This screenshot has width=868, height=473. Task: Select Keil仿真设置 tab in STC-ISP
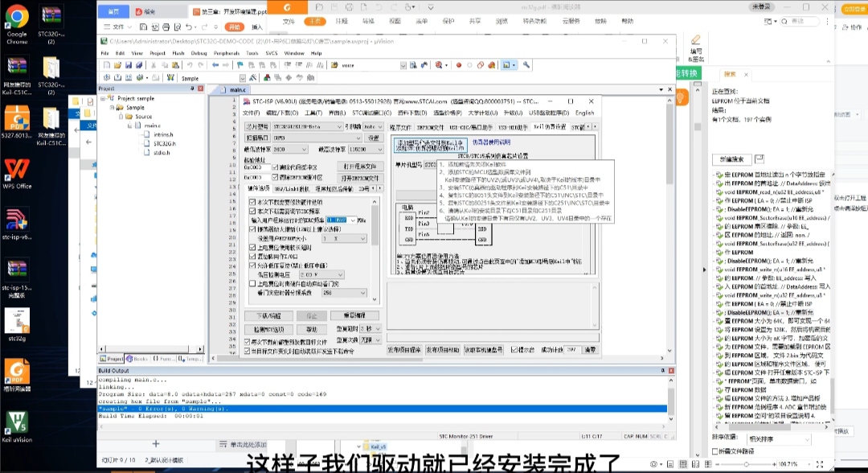click(550, 127)
